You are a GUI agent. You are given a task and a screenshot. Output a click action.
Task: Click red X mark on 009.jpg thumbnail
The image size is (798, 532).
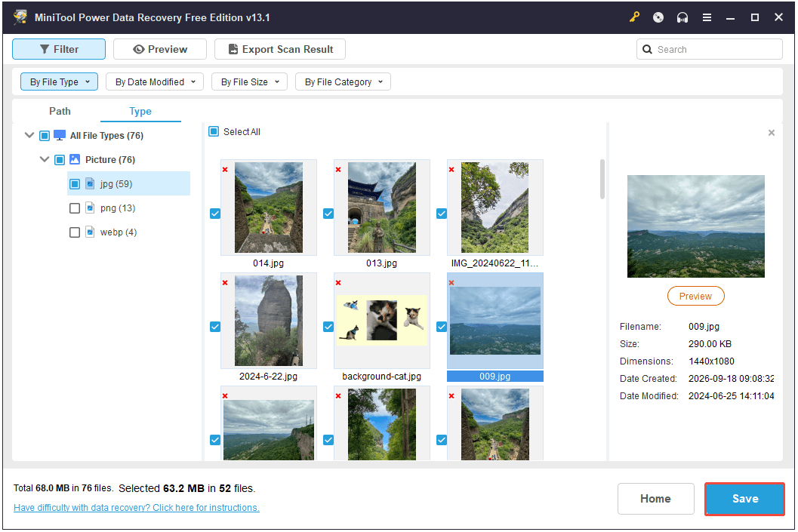click(451, 283)
